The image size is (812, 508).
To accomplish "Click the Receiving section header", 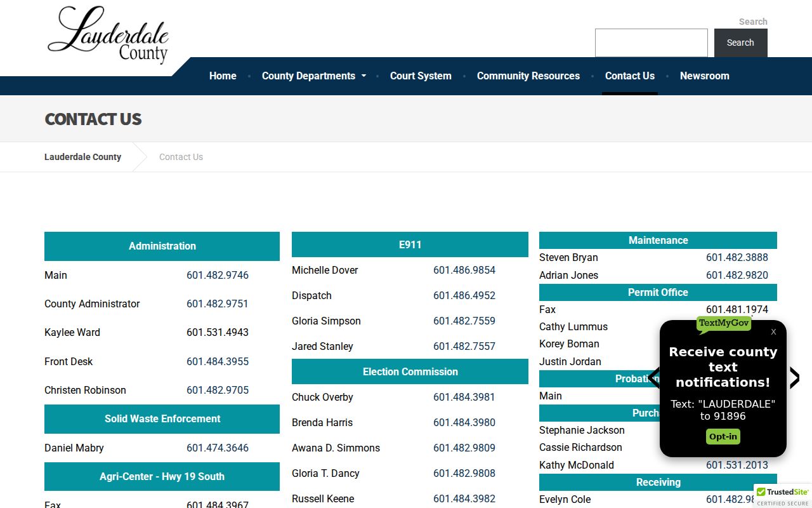I will click(x=658, y=482).
